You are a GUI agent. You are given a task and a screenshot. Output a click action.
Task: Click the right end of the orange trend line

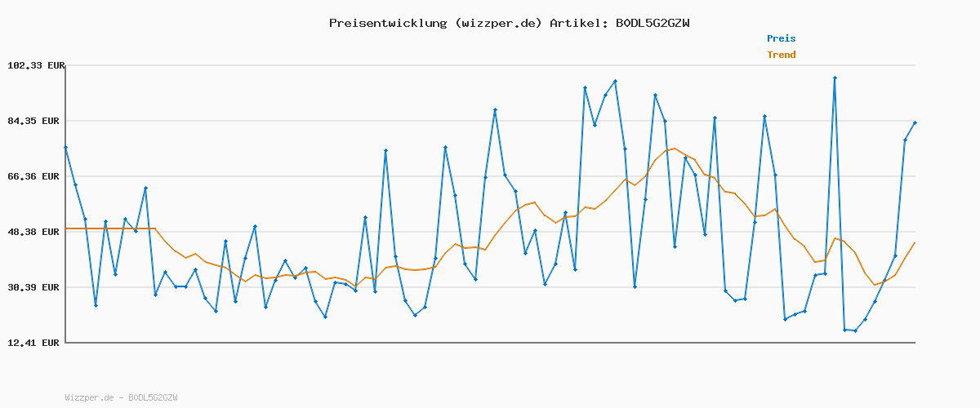tap(915, 242)
